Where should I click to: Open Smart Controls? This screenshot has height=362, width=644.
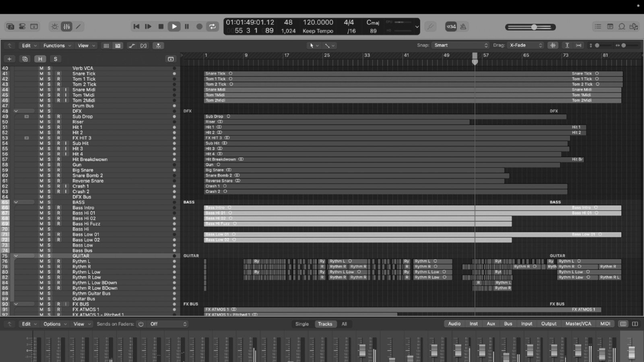tap(55, 27)
